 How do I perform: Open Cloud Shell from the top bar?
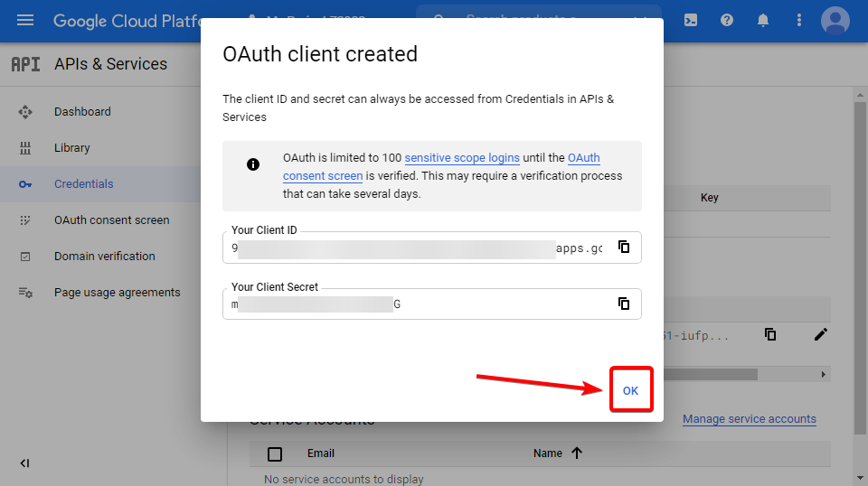(x=691, y=20)
